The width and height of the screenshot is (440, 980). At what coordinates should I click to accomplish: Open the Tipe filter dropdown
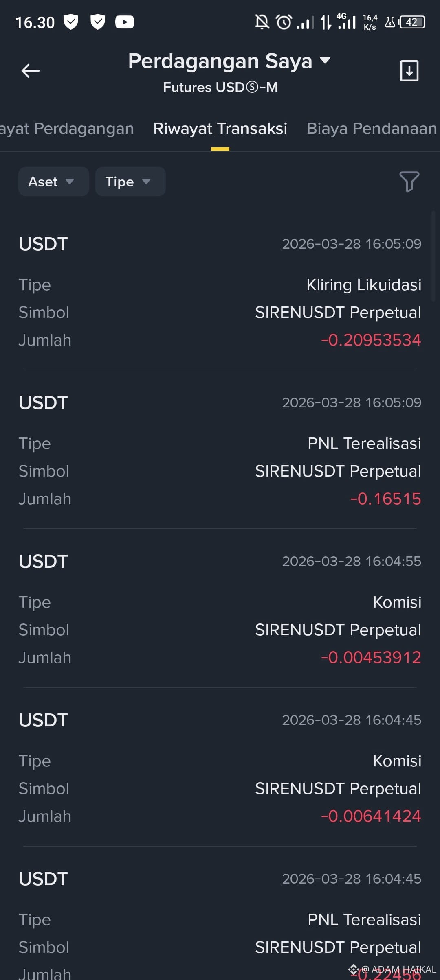(130, 182)
